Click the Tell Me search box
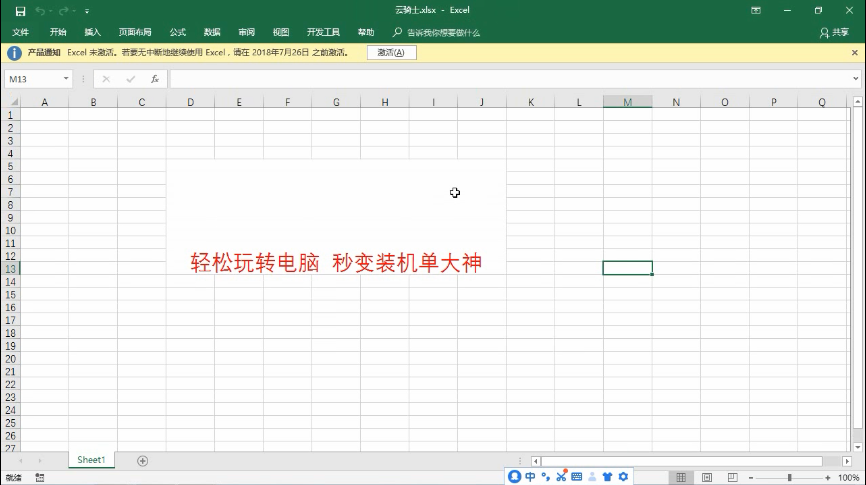866x485 pixels. pyautogui.click(x=436, y=33)
